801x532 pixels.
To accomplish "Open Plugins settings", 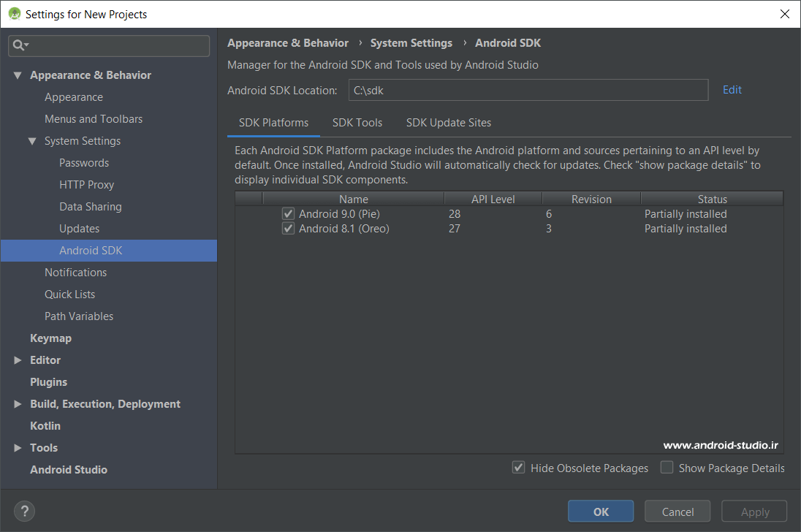I will point(48,382).
